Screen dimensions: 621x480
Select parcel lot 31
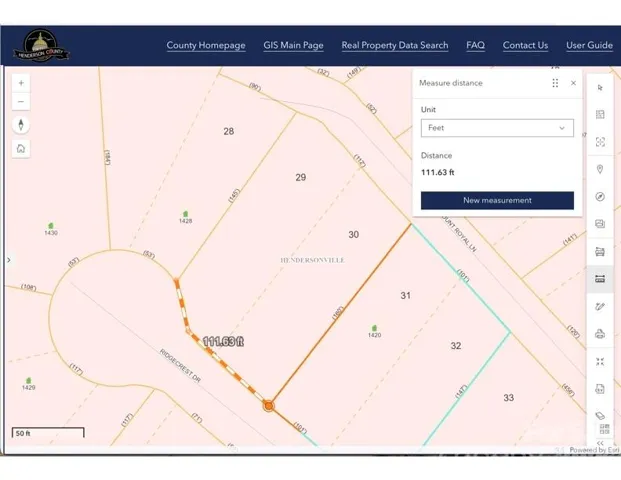coord(406,295)
